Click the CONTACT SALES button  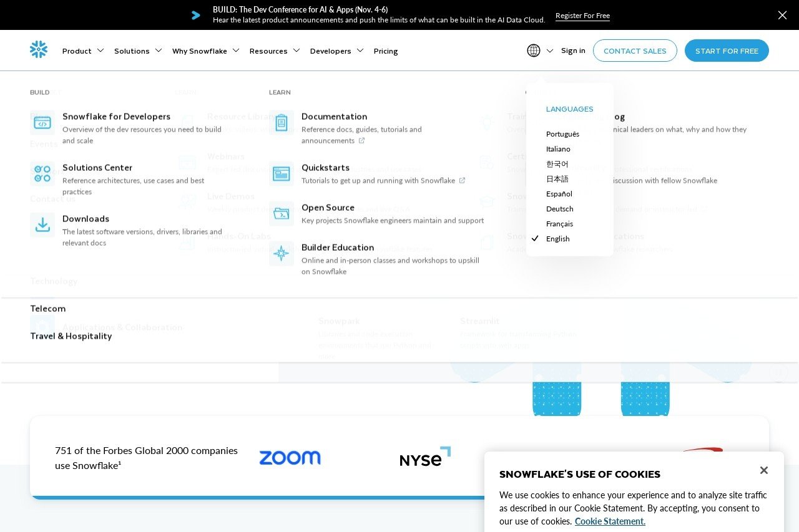pyautogui.click(x=635, y=51)
